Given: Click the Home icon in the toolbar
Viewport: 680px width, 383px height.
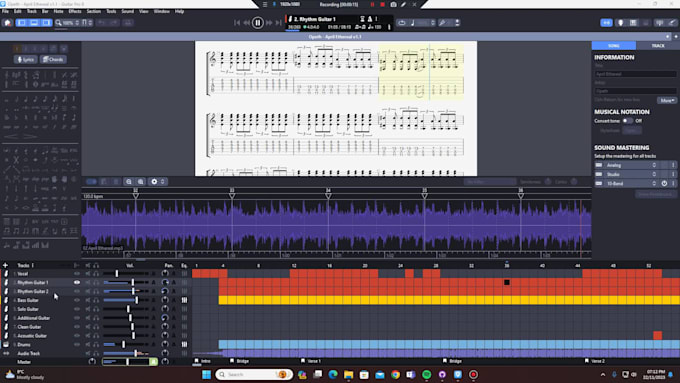Looking at the screenshot, I should tap(7, 23).
